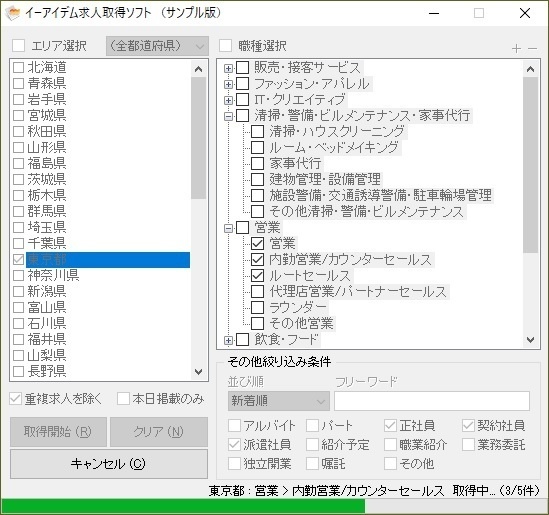This screenshot has width=549, height=515.
Task: Uncheck the 正社員 checkbox
Action: [x=390, y=426]
